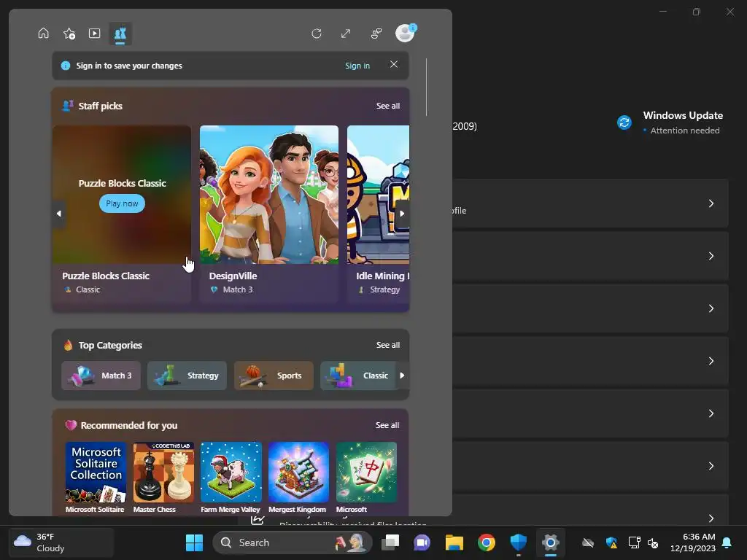The height and width of the screenshot is (560, 747).
Task: Switch to the video play tab icon
Action: 94,34
